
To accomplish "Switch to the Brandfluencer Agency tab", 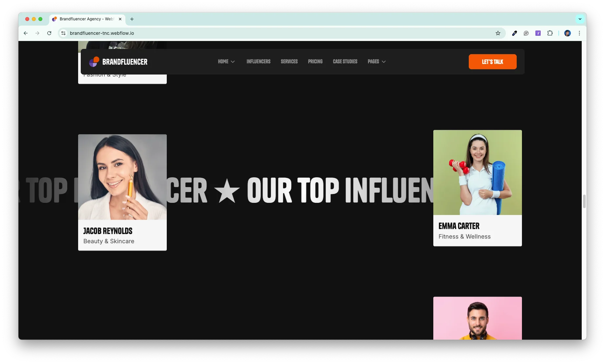I will [x=85, y=19].
